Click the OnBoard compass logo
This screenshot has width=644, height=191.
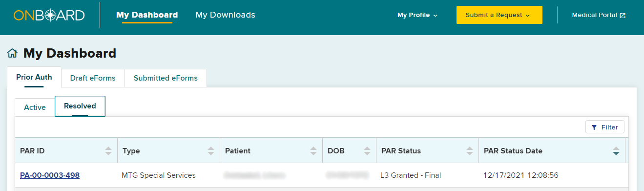(x=49, y=15)
